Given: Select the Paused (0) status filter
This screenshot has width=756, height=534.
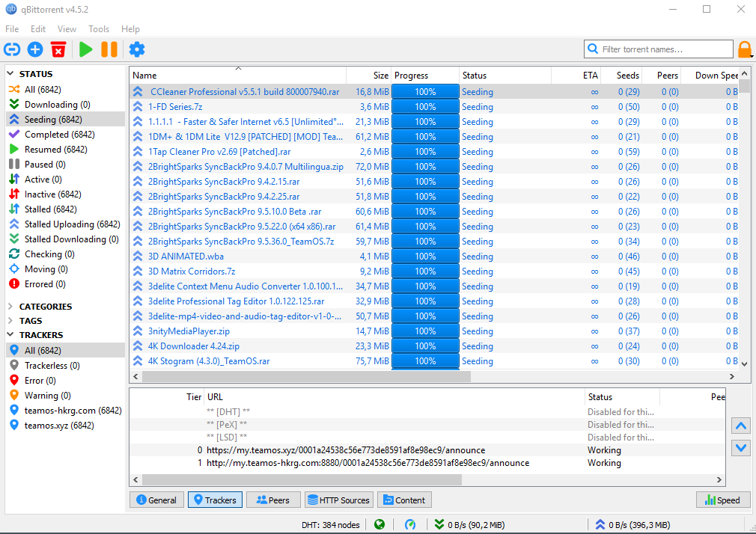Looking at the screenshot, I should pos(65,164).
